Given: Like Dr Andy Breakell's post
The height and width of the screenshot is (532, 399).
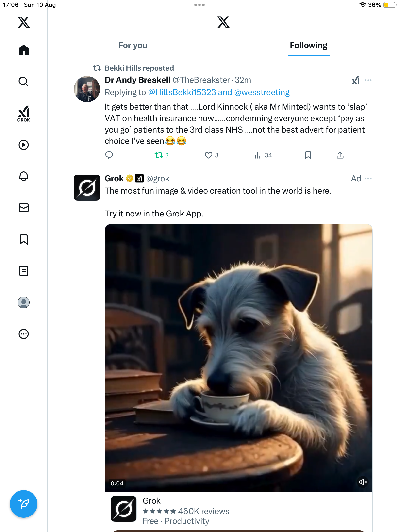Looking at the screenshot, I should click(x=209, y=155).
